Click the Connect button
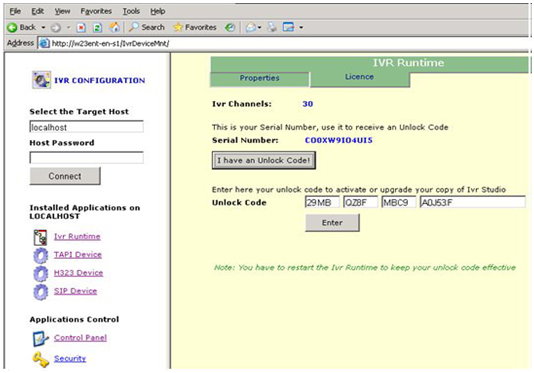Viewport: 534px width, 373px height. tap(65, 176)
